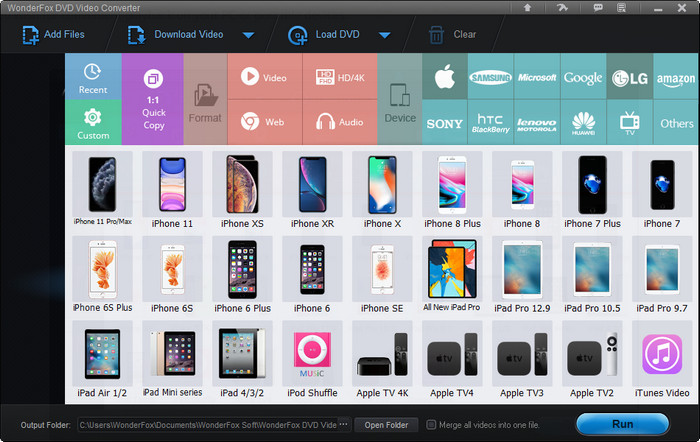Open the Others devices tile
The image size is (700, 442).
(676, 122)
